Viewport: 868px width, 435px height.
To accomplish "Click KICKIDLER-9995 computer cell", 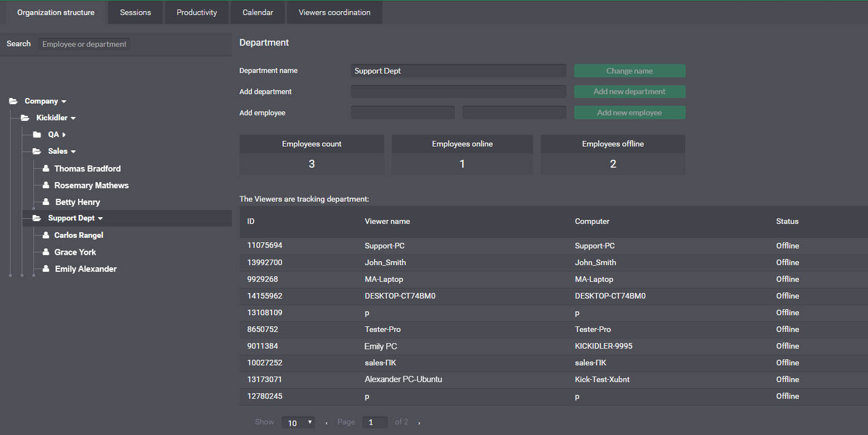I will point(604,346).
